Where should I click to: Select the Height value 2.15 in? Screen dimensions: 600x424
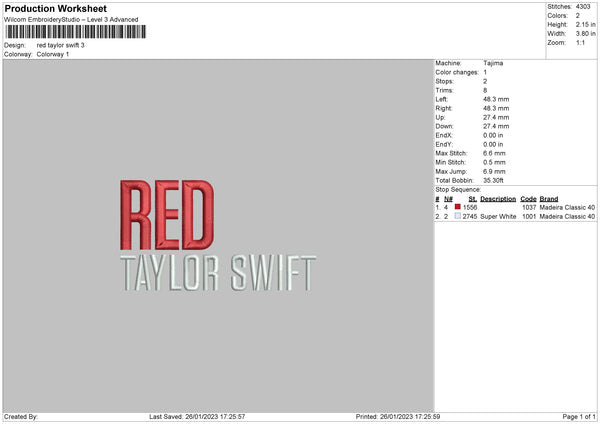tap(585, 24)
